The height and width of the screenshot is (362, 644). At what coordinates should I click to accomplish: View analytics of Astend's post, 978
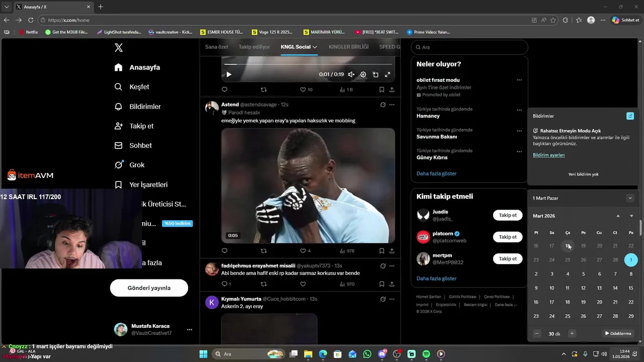pyautogui.click(x=347, y=251)
